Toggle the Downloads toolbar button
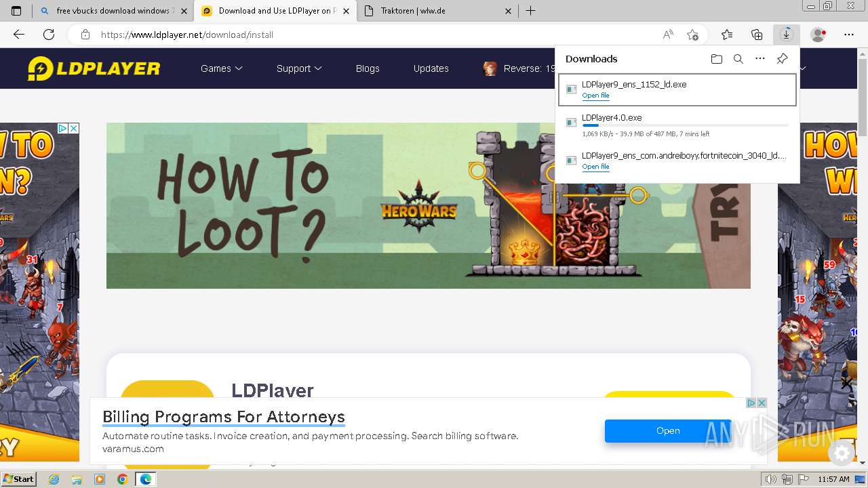 point(787,35)
